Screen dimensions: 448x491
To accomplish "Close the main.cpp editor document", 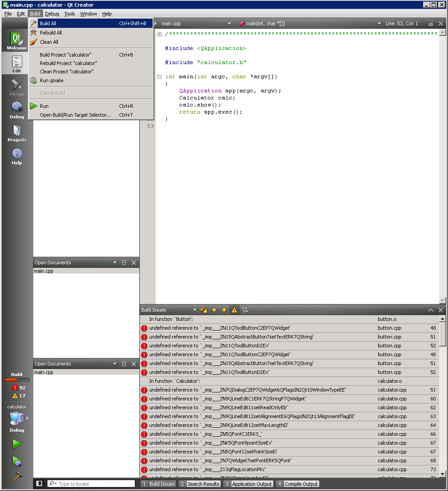I will 441,23.
